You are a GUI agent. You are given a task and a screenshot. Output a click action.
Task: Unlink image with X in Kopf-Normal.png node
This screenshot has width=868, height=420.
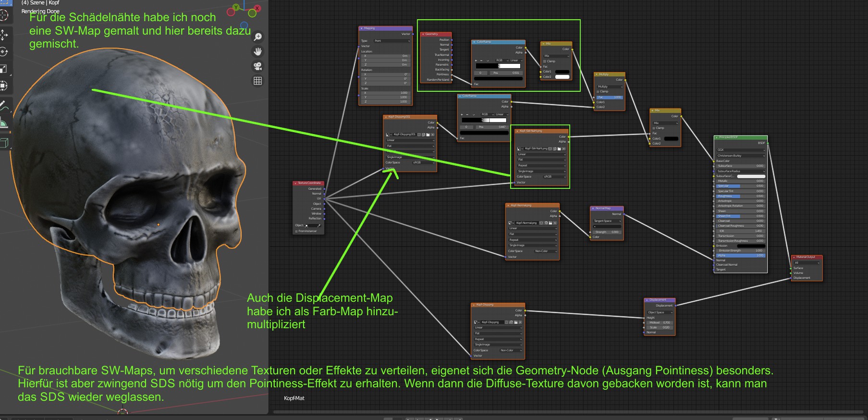click(x=555, y=223)
